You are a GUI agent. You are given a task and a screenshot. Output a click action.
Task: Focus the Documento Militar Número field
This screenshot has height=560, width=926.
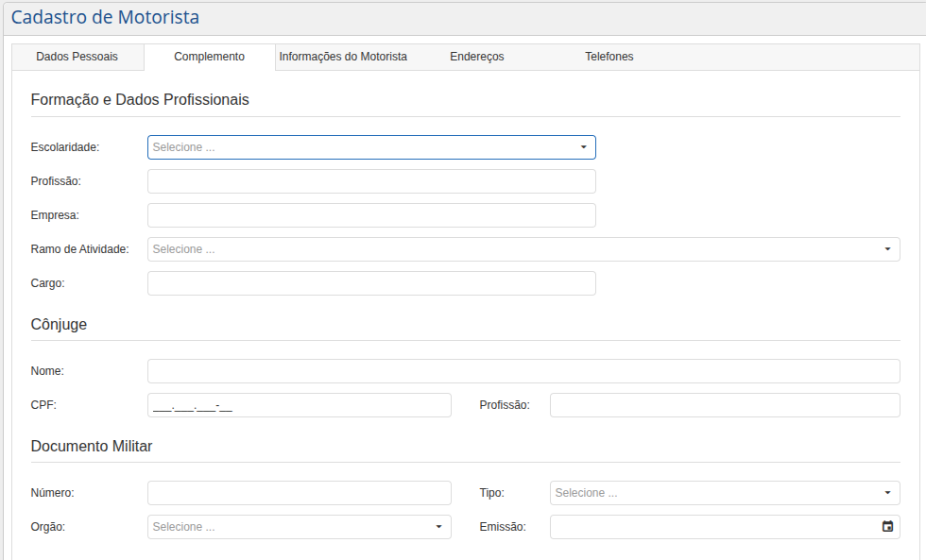click(x=299, y=493)
